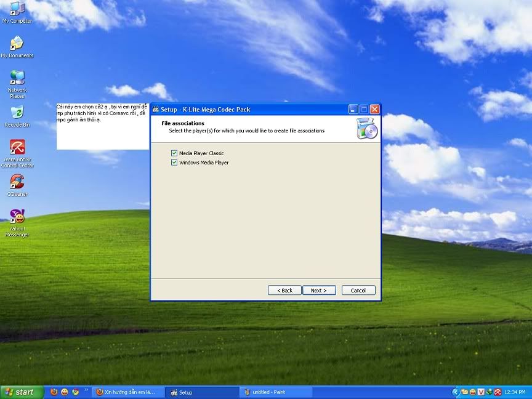The image size is (532, 399).
Task: Select the Yahoo! Messenger desktop icon
Action: tap(17, 222)
